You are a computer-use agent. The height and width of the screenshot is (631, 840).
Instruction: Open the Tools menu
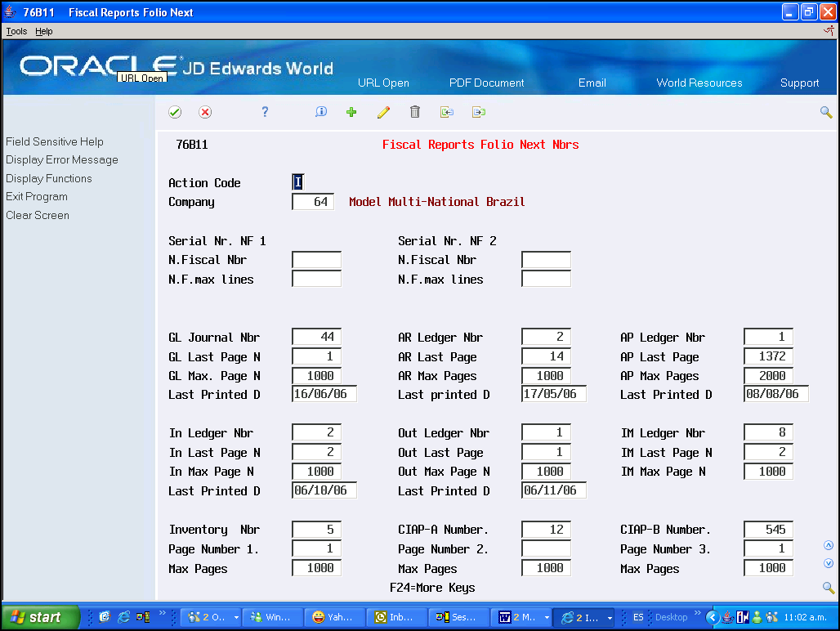[16, 31]
